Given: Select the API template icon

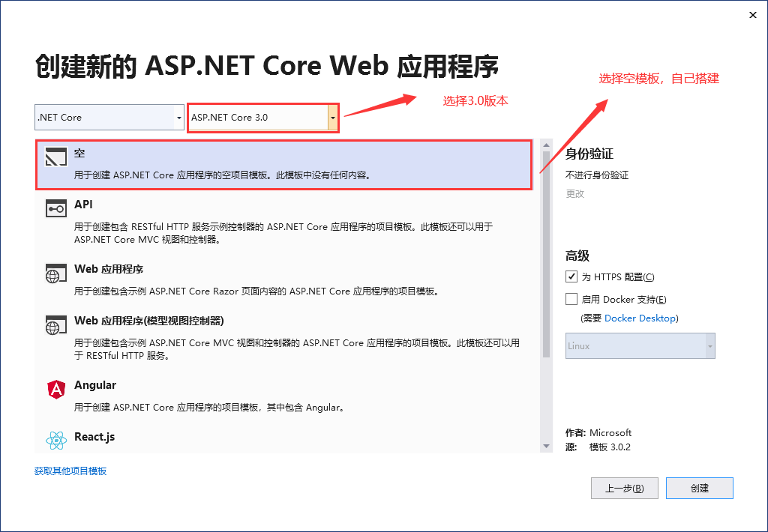Looking at the screenshot, I should (55, 208).
